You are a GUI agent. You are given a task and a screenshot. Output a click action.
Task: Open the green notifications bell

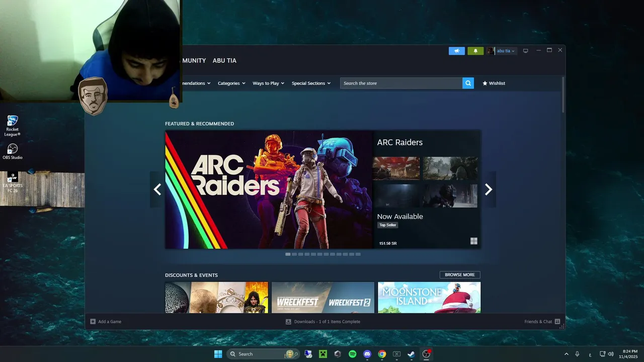(x=475, y=51)
